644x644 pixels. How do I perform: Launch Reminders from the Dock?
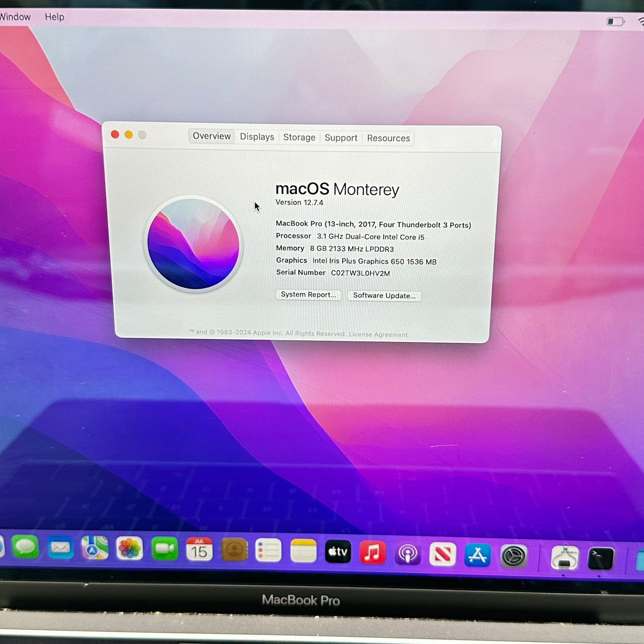[x=268, y=551]
